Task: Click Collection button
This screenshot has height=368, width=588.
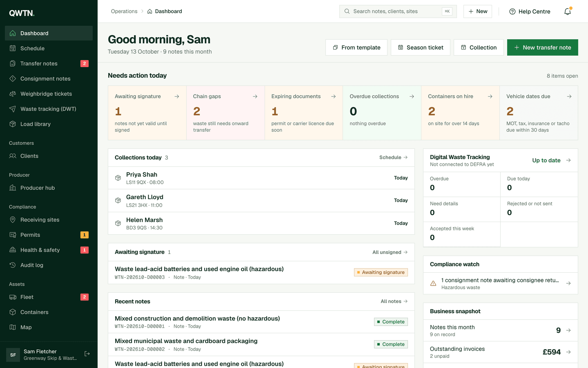Action: pyautogui.click(x=479, y=47)
